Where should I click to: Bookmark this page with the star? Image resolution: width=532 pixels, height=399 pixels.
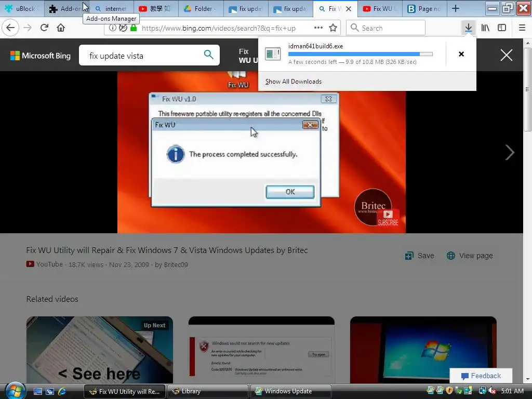click(x=333, y=28)
